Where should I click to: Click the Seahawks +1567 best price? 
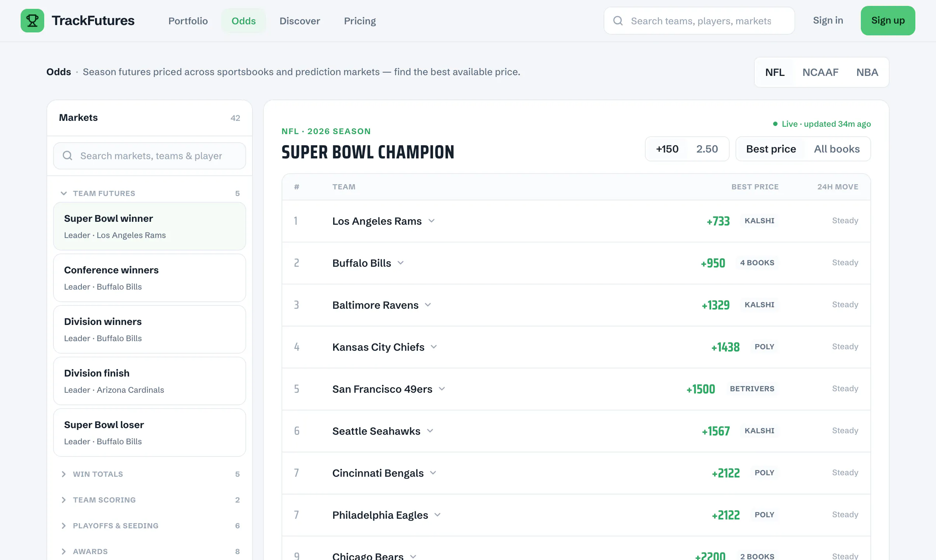click(716, 431)
